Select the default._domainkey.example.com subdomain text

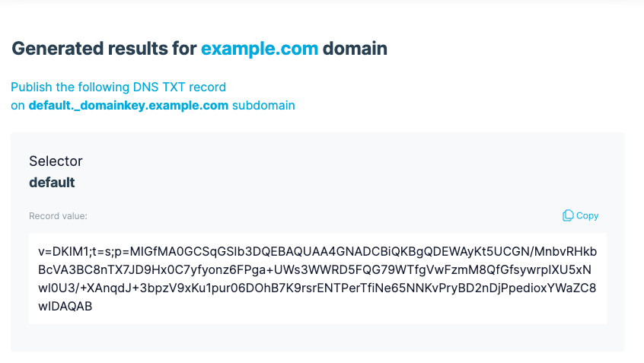click(x=129, y=106)
